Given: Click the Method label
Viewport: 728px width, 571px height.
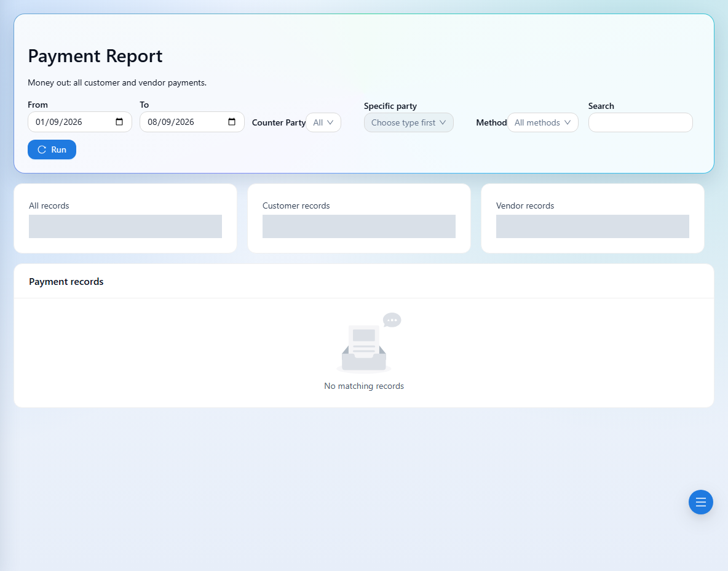Looking at the screenshot, I should coord(491,122).
